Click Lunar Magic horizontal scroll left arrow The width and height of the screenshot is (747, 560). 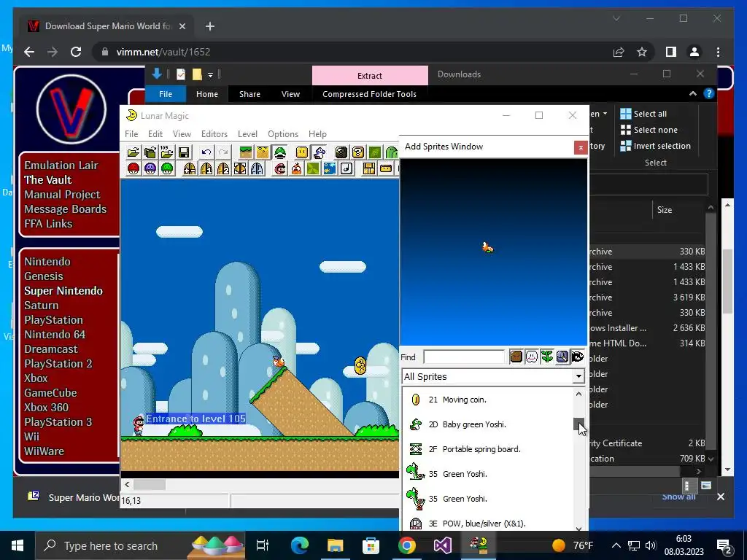pos(127,485)
